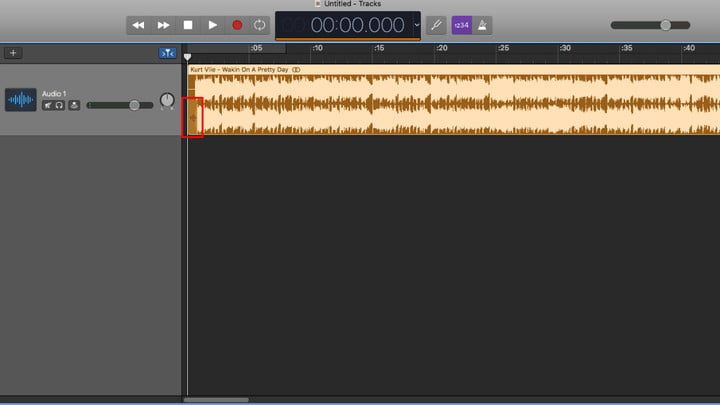
Task: Mute the Audio 1 track
Action: click(x=47, y=105)
